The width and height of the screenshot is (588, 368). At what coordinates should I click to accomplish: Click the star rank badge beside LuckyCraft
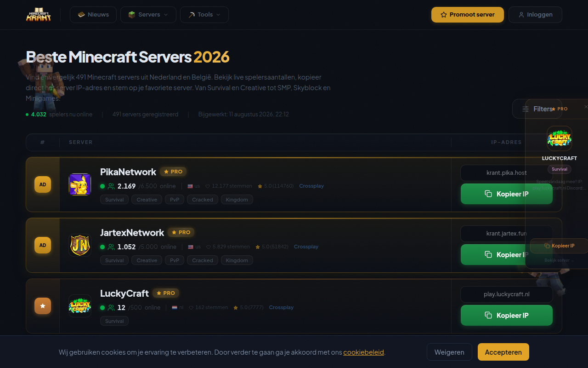pyautogui.click(x=43, y=306)
